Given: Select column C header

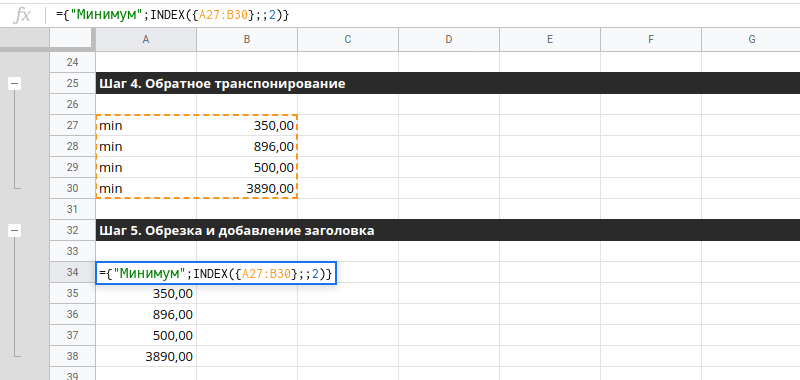Looking at the screenshot, I should coord(348,39).
